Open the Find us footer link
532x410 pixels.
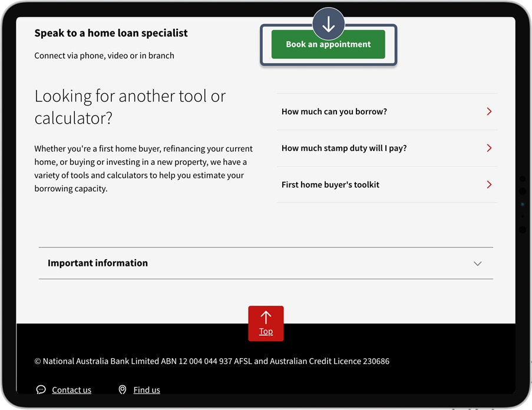[x=147, y=390]
